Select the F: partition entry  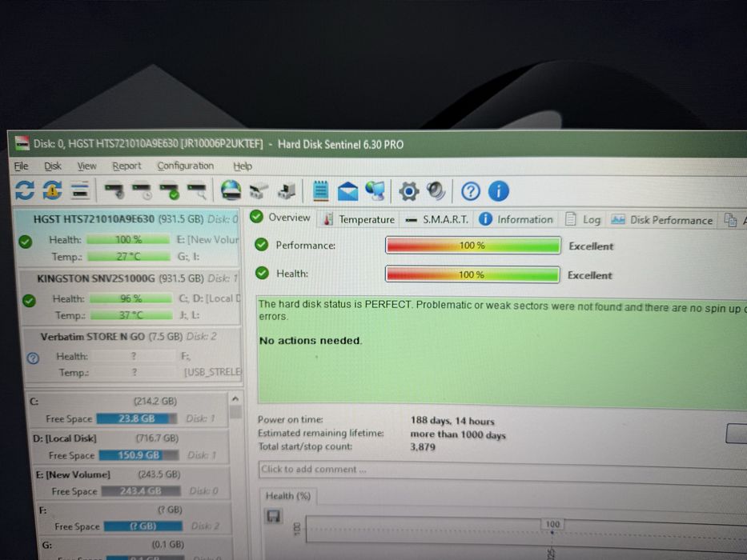(134, 518)
